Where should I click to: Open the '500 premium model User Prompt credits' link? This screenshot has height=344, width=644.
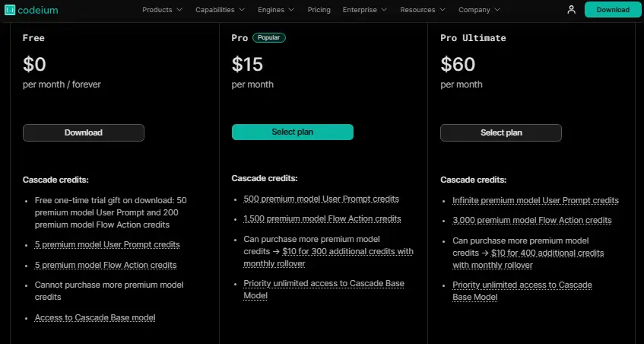click(x=321, y=199)
